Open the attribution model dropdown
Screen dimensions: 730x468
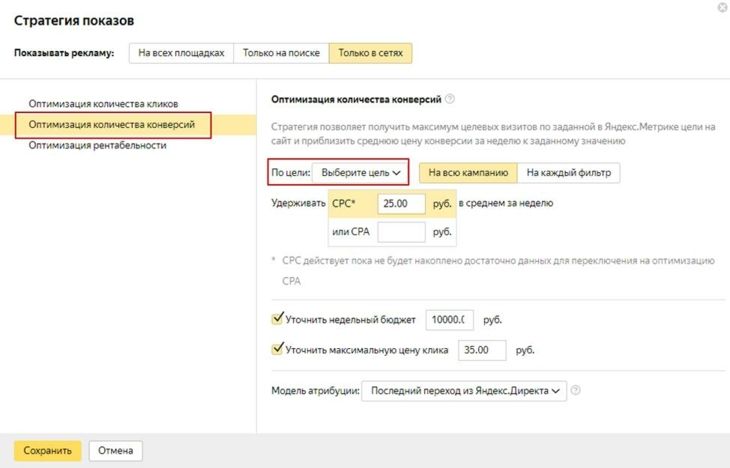464,391
